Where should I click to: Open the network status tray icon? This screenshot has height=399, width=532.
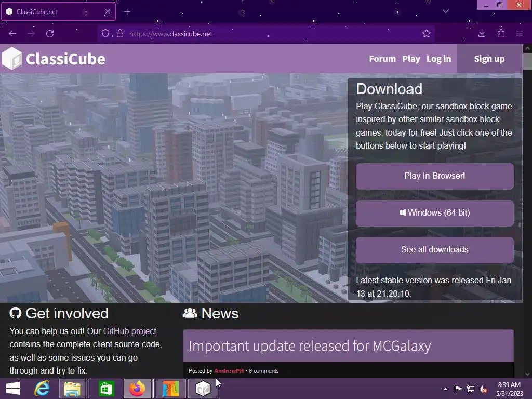click(471, 389)
